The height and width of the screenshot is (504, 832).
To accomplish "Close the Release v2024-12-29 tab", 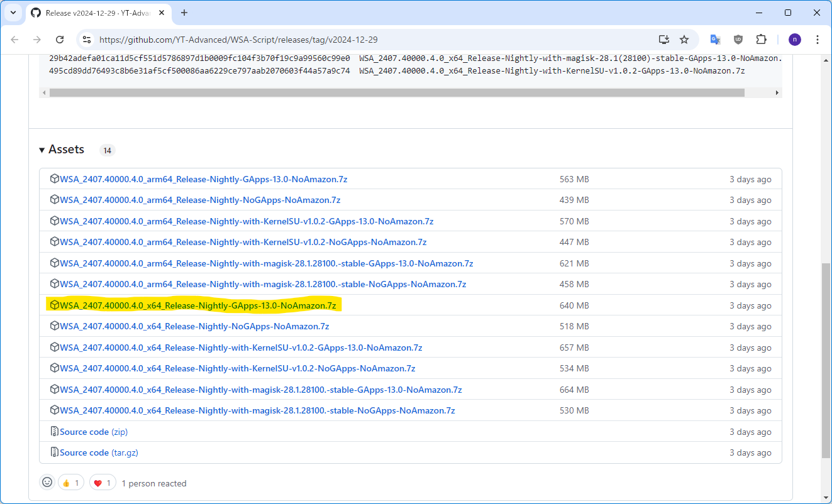I will (x=162, y=13).
